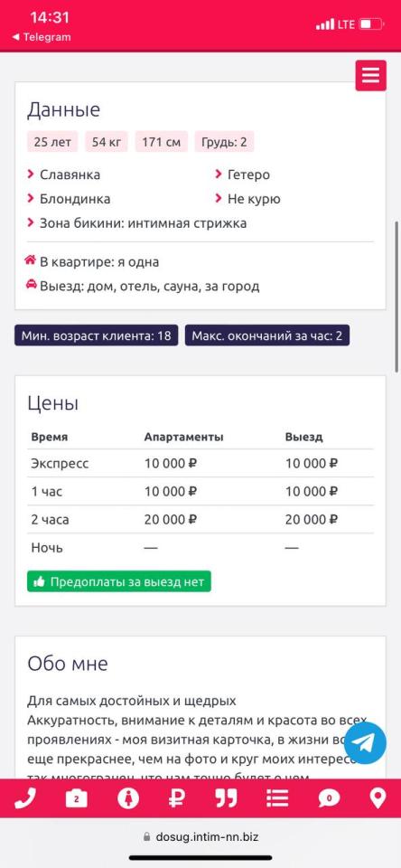Tap the phone call icon
The height and width of the screenshot is (868, 401).
coord(25,798)
